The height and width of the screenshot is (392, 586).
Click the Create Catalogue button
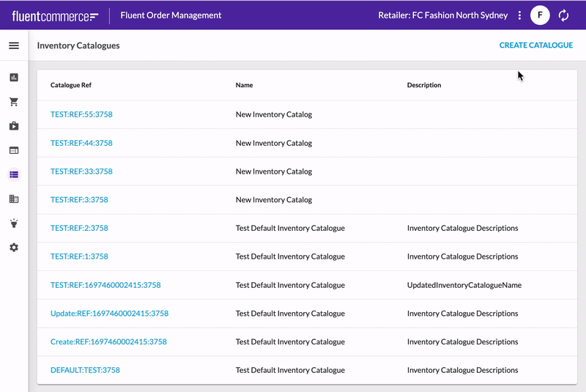click(x=535, y=45)
